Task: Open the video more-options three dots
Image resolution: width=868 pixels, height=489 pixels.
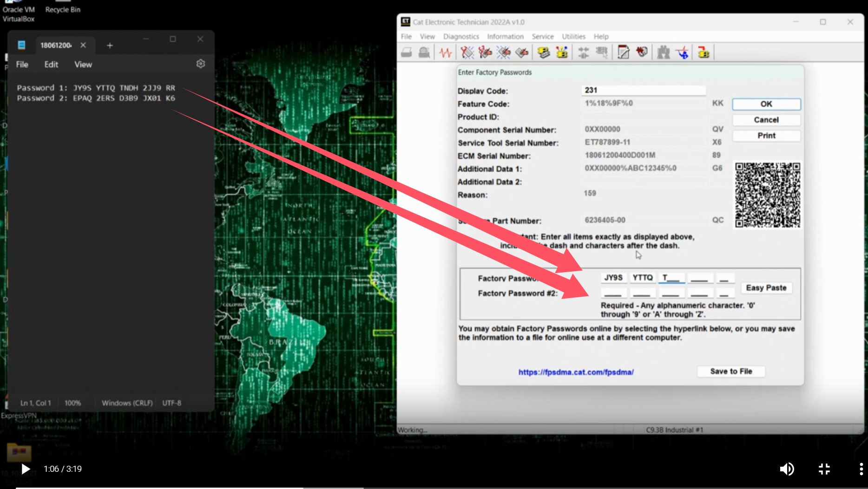Action: [861, 469]
